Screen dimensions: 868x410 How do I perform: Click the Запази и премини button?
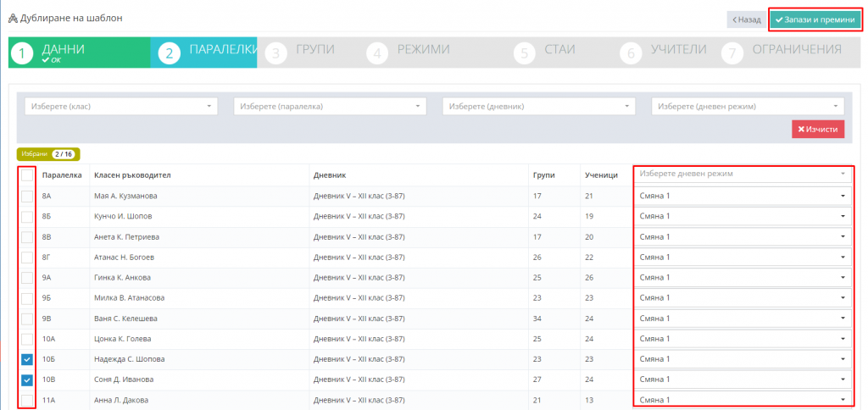click(x=815, y=19)
